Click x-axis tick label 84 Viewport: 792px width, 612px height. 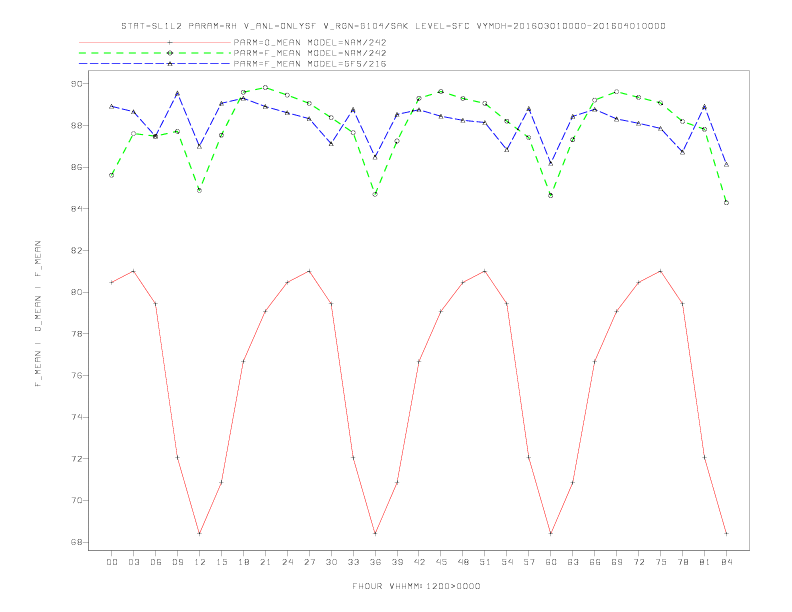[x=727, y=562]
